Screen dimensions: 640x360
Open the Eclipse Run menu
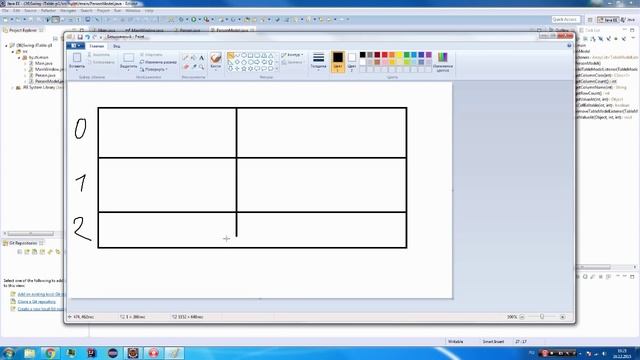[x=118, y=11]
